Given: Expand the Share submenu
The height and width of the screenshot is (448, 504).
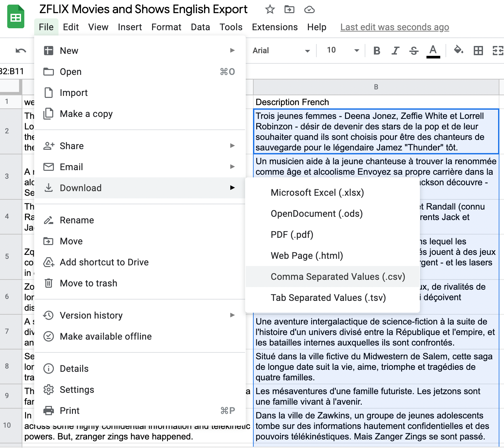Looking at the screenshot, I should [x=140, y=146].
